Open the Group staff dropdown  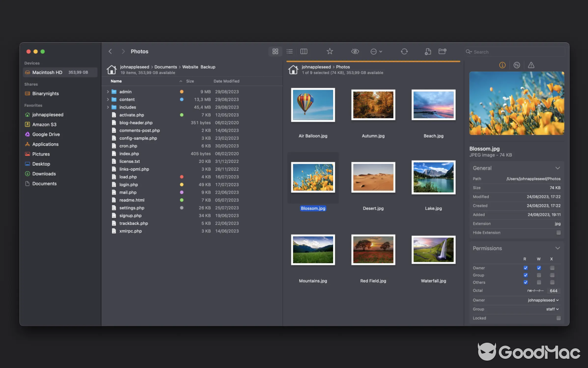click(552, 309)
